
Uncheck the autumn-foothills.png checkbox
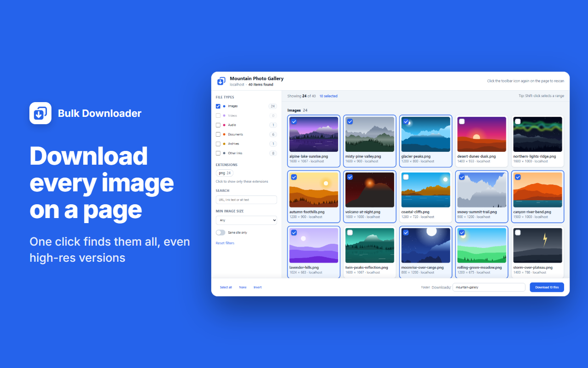[294, 177]
